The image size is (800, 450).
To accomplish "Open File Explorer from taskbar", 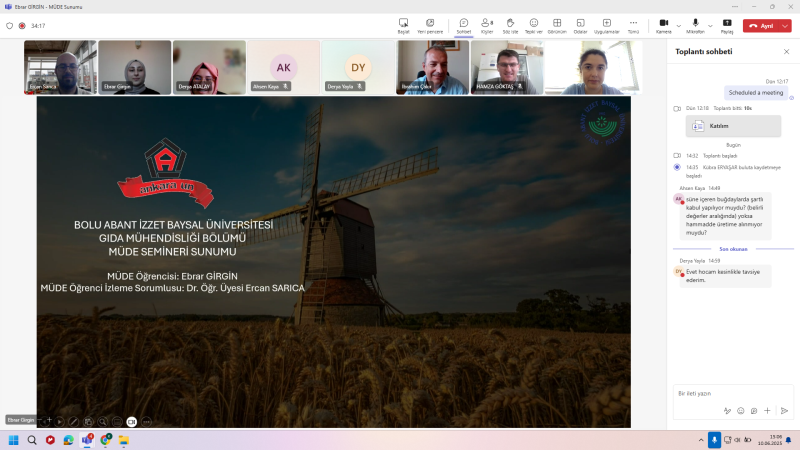I will pos(123,440).
